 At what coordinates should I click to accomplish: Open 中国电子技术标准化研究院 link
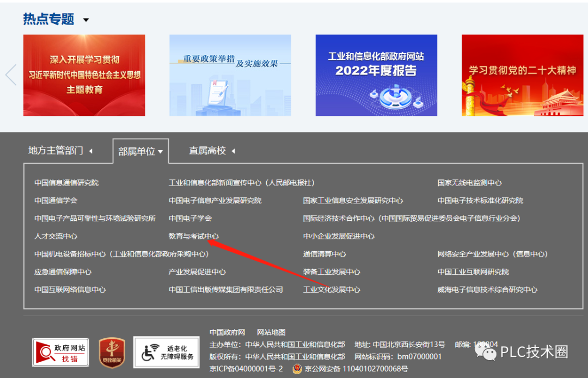480,201
